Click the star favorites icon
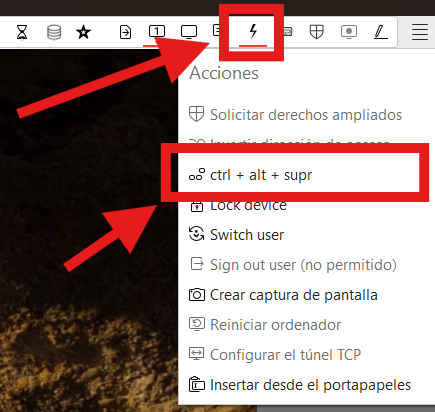Image resolution: width=435 pixels, height=412 pixels. point(83,32)
